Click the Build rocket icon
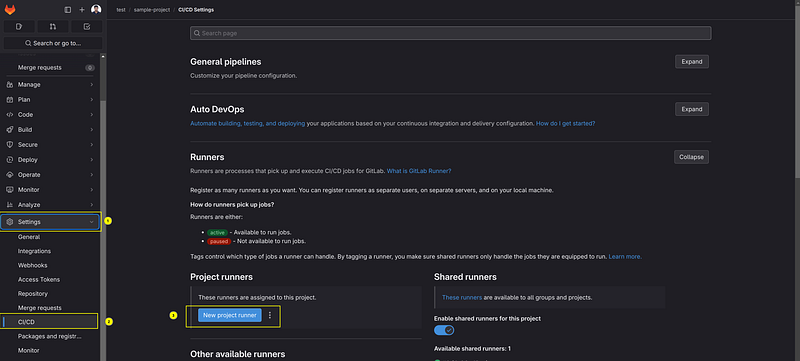 9,130
